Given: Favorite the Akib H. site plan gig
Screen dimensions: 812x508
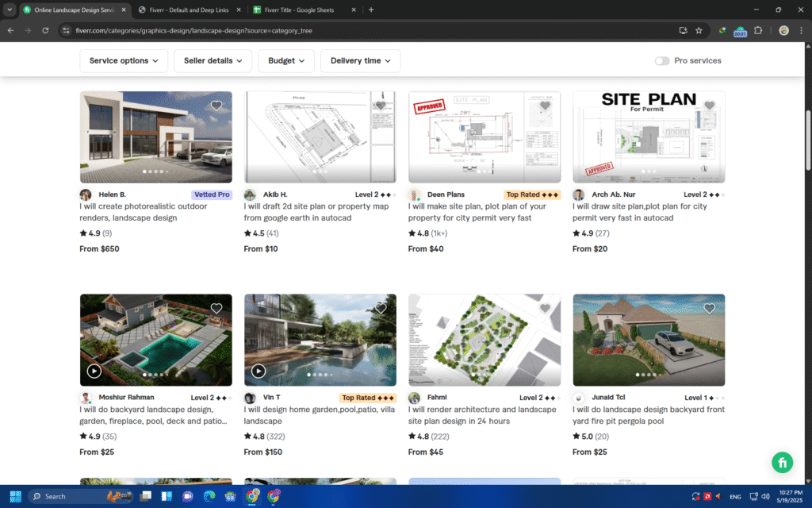Looking at the screenshot, I should 381,106.
